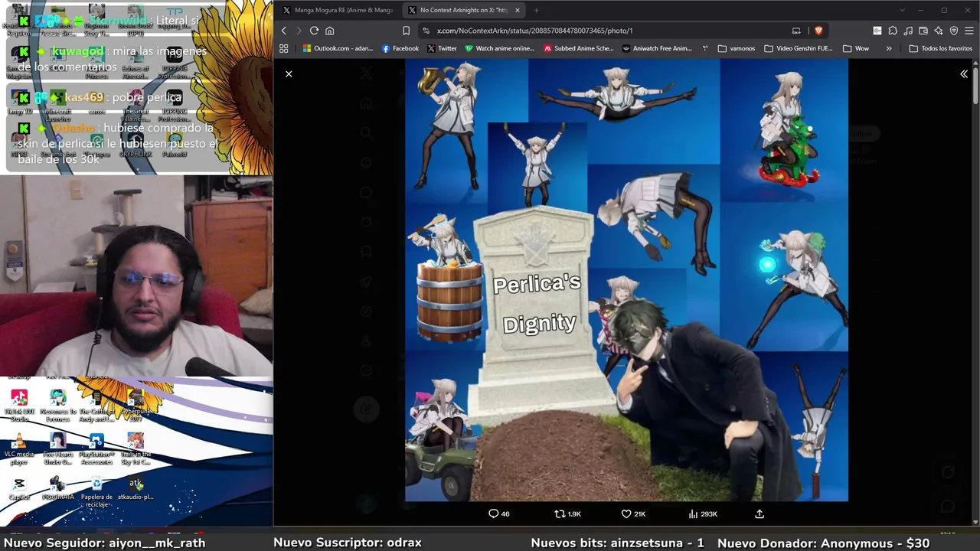Image resolution: width=980 pixels, height=551 pixels.
Task: Close the photo viewer with X
Action: [289, 74]
